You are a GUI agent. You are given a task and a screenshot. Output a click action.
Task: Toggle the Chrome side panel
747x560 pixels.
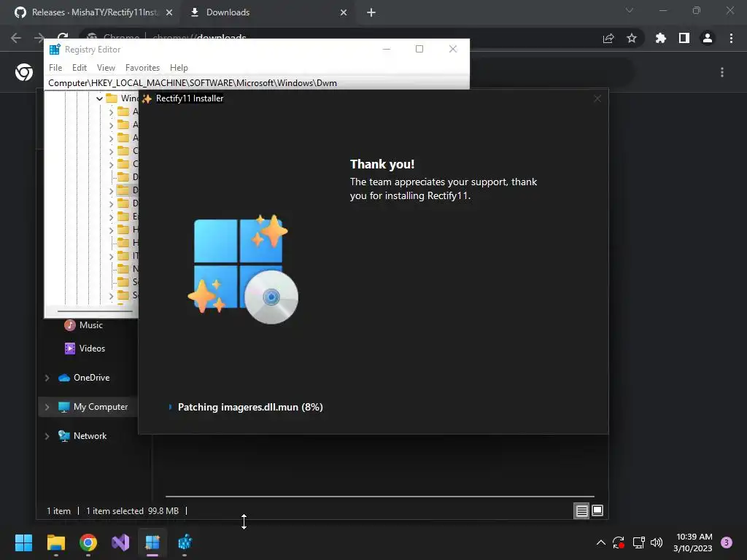tap(684, 38)
